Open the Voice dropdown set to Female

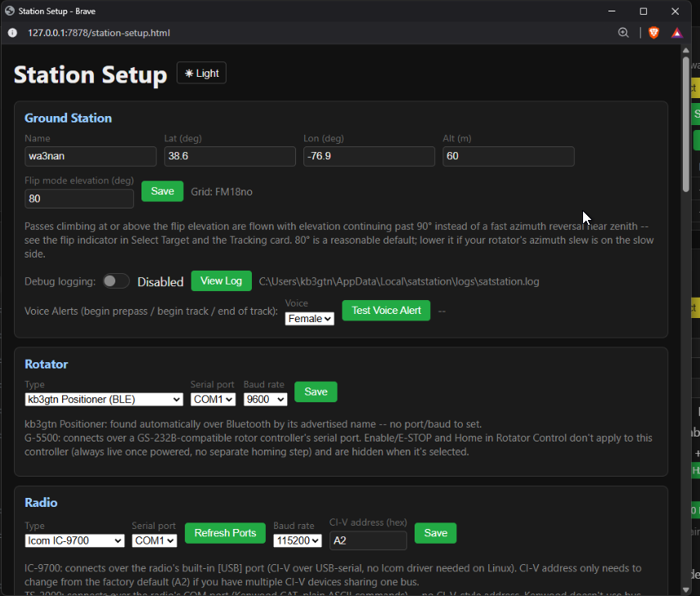[309, 318]
